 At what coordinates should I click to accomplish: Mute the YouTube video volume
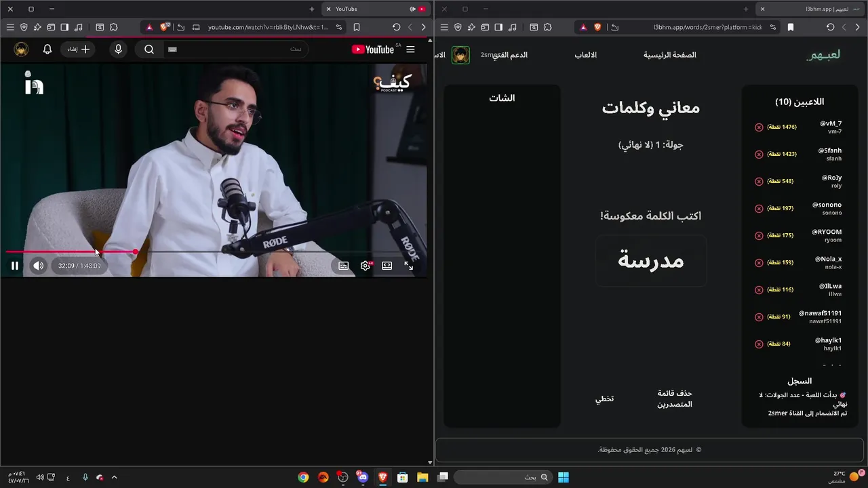pos(39,266)
